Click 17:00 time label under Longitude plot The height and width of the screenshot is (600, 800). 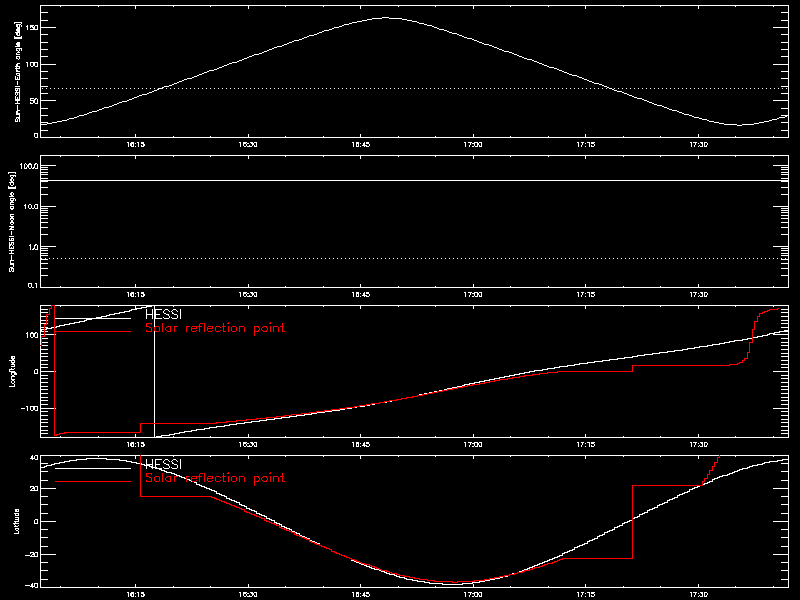pyautogui.click(x=473, y=445)
